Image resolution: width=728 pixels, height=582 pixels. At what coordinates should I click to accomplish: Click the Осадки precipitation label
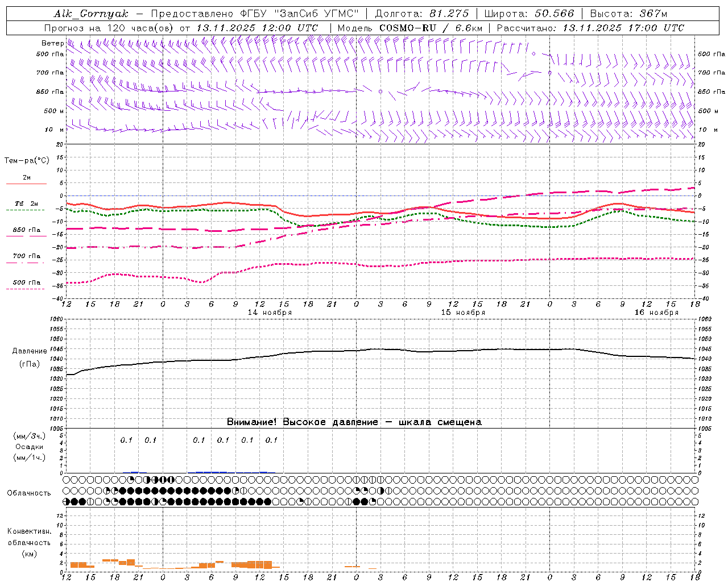pyautogui.click(x=30, y=447)
